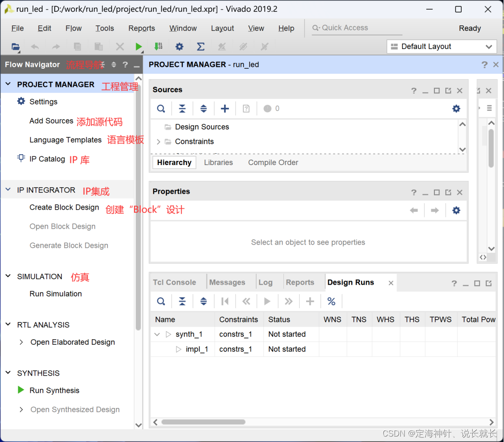
Task: Switch to Libraries tab
Action: (x=218, y=162)
